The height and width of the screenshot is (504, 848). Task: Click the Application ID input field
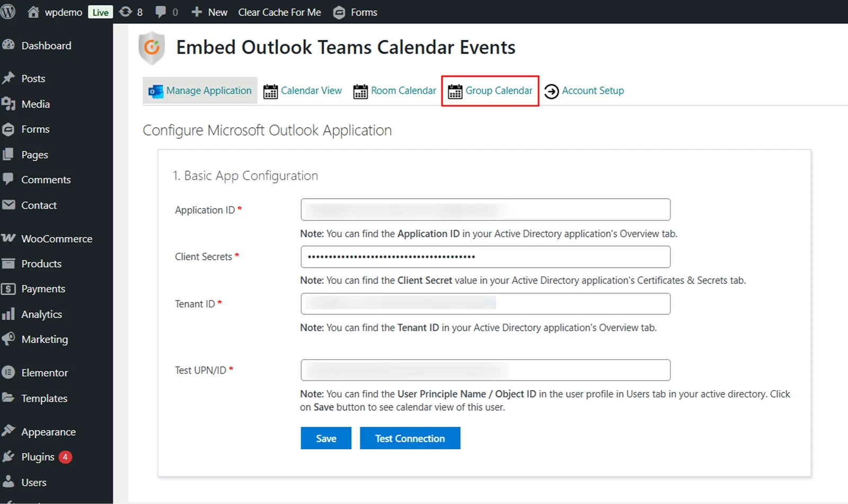pos(485,209)
